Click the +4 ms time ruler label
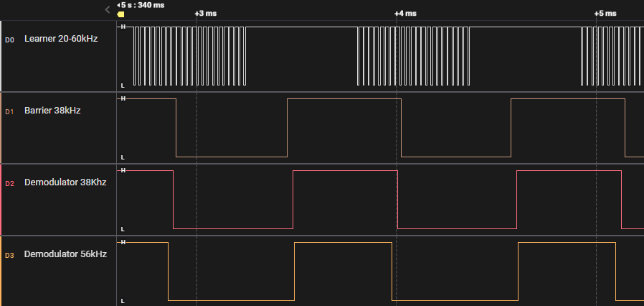The image size is (644, 306). click(405, 14)
